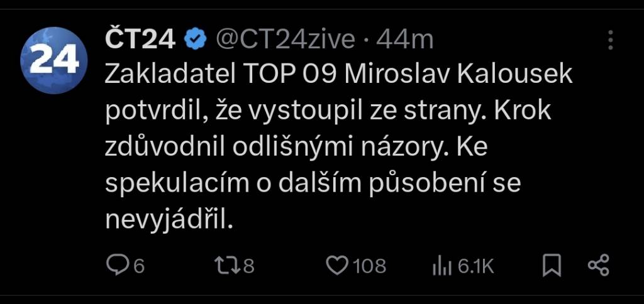Bookmark this ČT24 tweet
Image resolution: width=644 pixels, height=304 pixels.
tap(552, 266)
